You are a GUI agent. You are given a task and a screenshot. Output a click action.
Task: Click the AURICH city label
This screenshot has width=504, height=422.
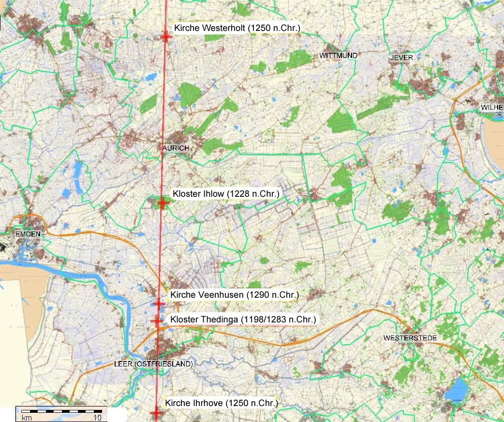tap(176, 148)
